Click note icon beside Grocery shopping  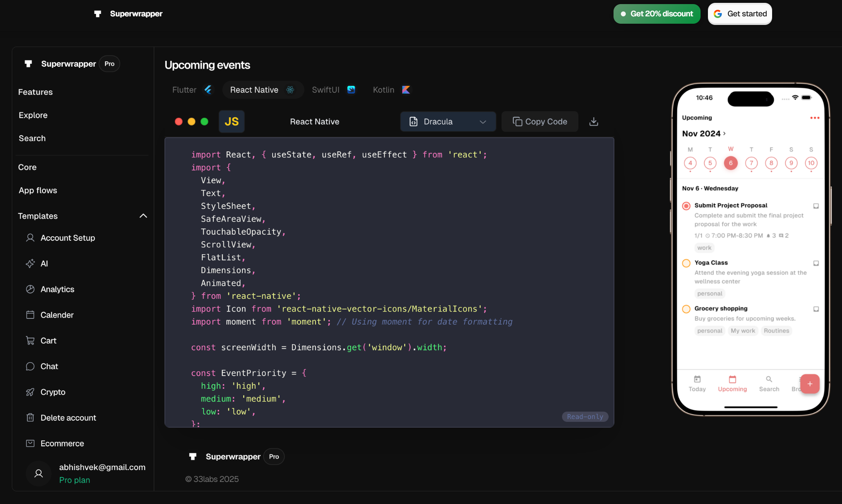click(816, 309)
